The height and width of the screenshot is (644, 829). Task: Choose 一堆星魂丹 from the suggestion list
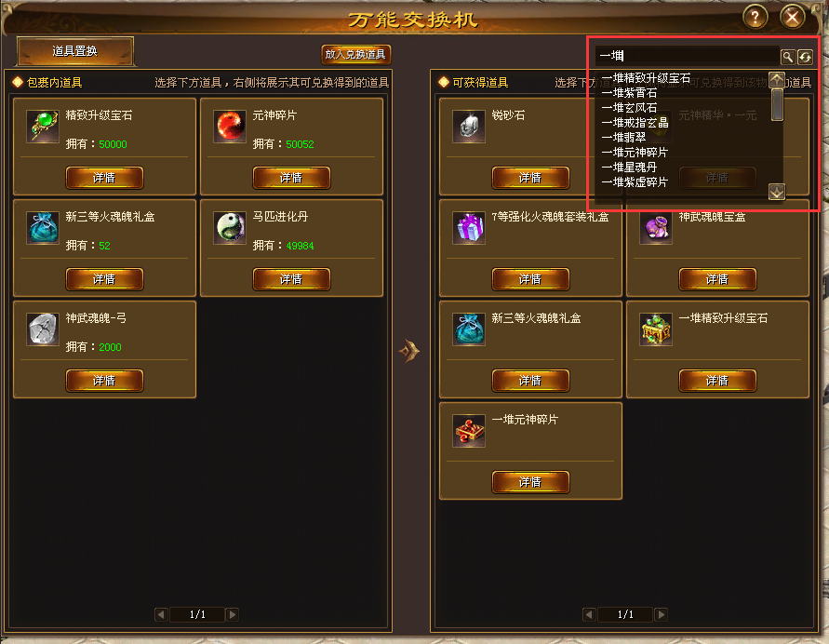point(629,168)
